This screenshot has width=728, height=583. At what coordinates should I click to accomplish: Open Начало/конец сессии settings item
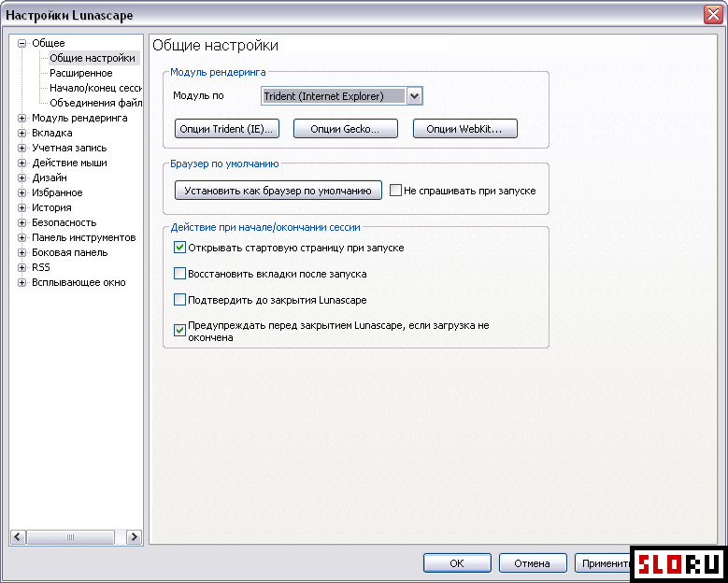tap(95, 88)
